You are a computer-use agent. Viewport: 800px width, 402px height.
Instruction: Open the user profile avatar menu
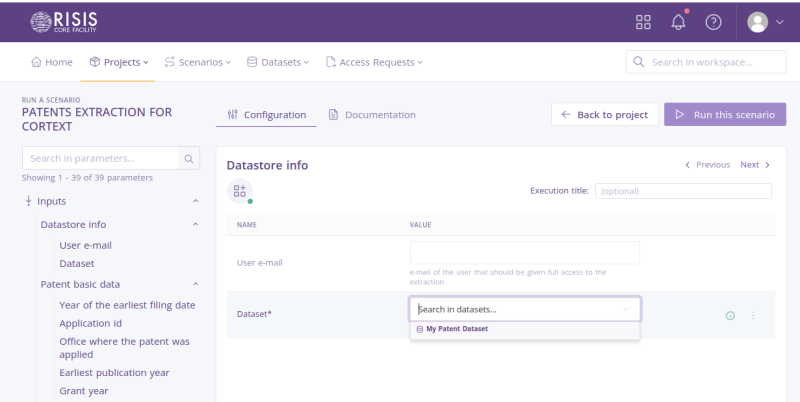point(766,22)
